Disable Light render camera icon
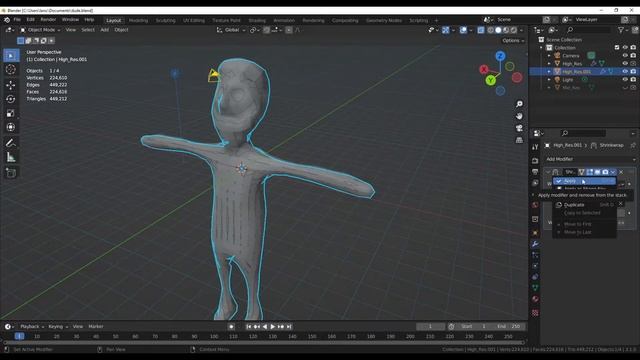The image size is (640, 360). (x=633, y=80)
